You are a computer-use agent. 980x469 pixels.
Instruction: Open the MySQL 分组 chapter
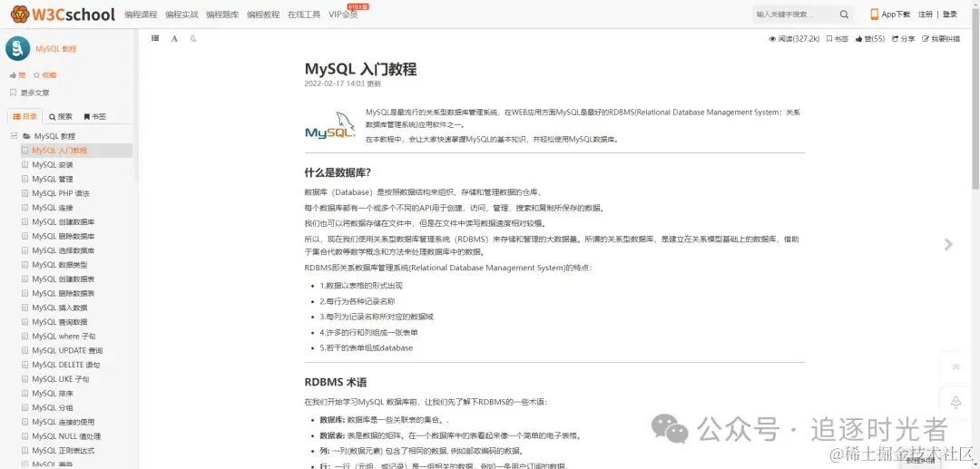53,408
